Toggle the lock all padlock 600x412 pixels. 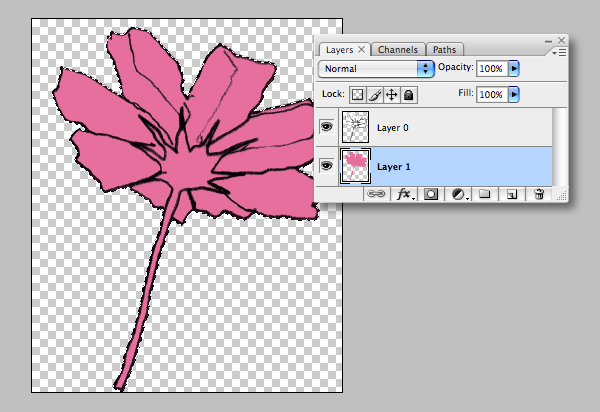[x=408, y=95]
